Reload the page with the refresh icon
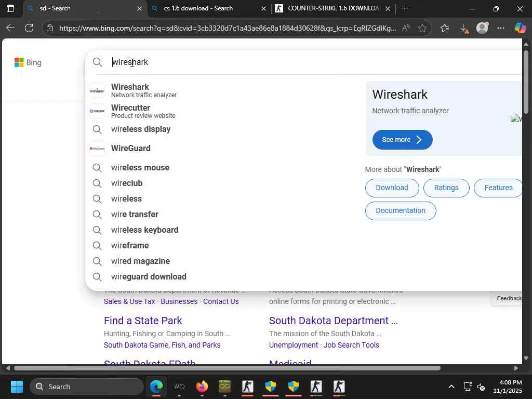This screenshot has height=399, width=532. coord(29,28)
